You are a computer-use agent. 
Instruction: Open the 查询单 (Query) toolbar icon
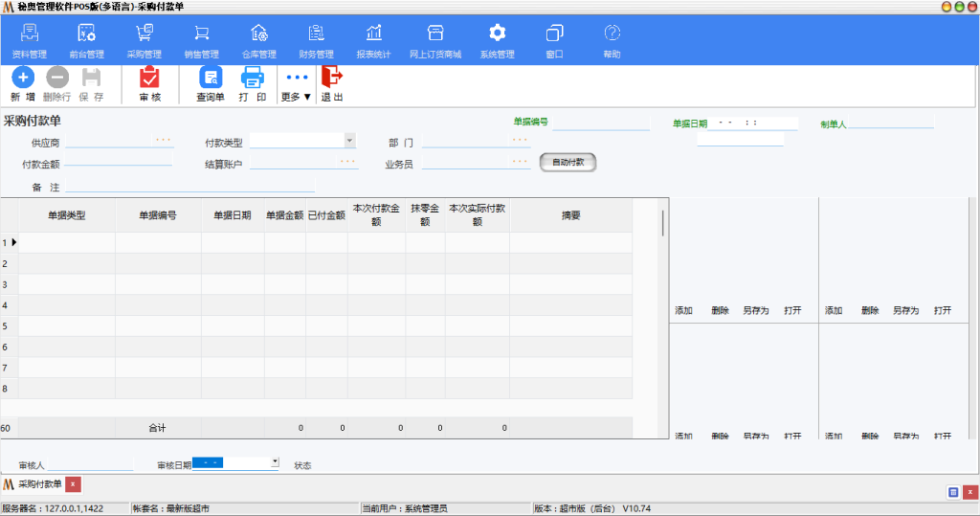[x=210, y=79]
